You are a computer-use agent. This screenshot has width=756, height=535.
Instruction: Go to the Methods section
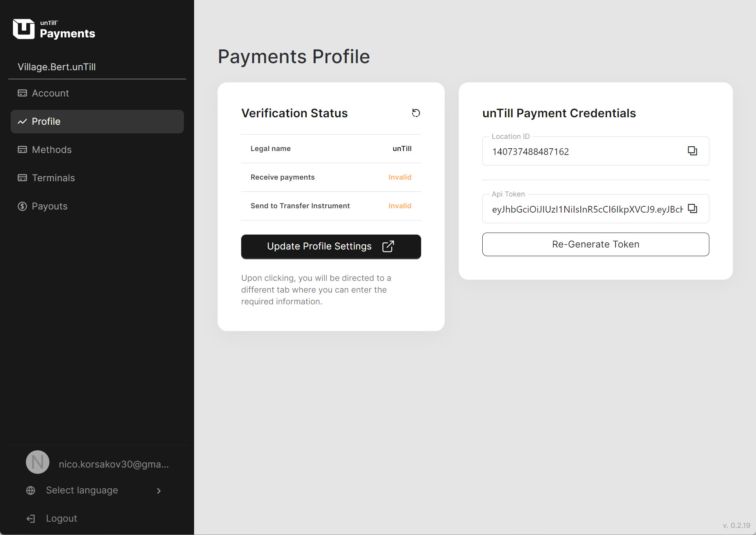52,150
